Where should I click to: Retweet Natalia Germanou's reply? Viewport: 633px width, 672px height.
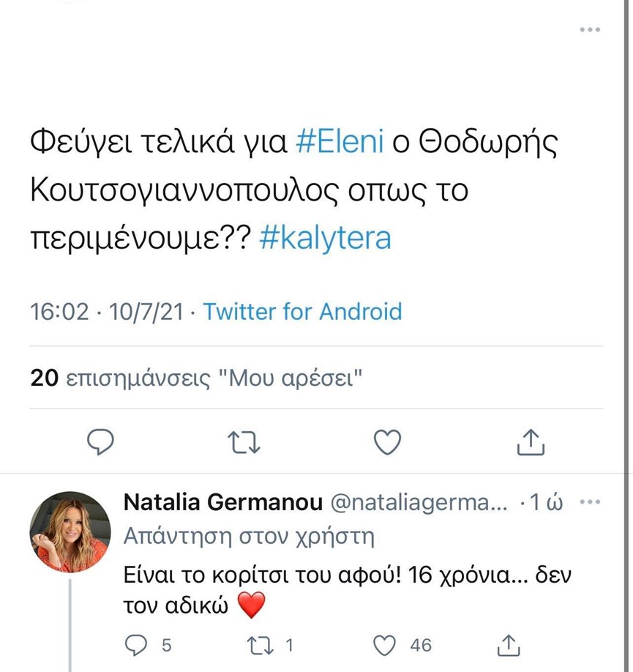click(260, 645)
